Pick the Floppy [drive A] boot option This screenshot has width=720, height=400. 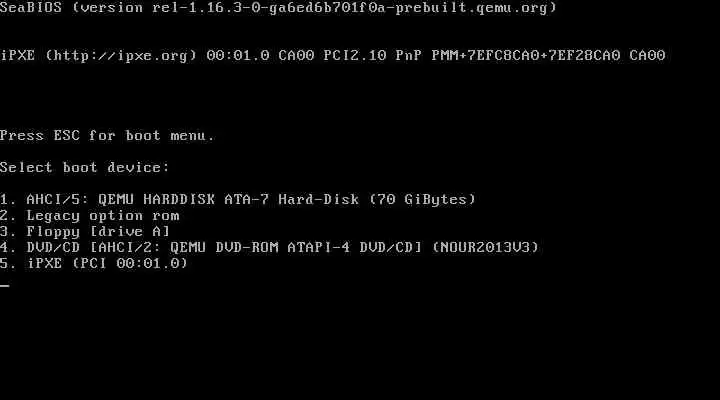(85, 231)
